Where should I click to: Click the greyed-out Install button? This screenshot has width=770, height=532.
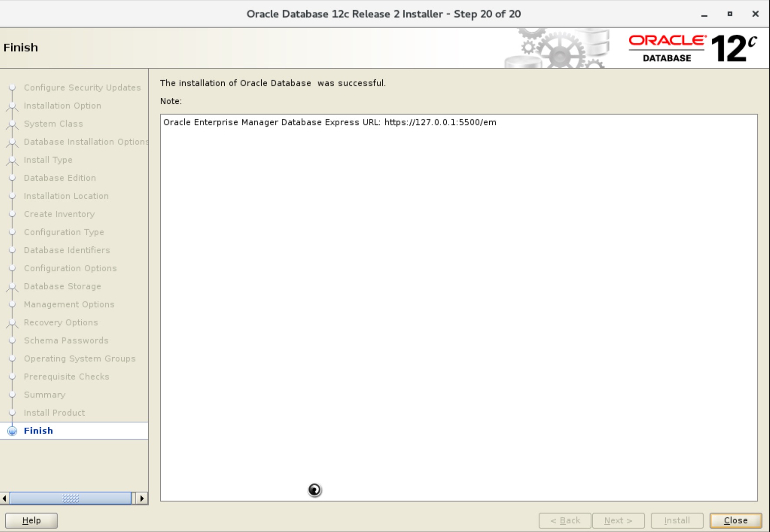click(677, 520)
